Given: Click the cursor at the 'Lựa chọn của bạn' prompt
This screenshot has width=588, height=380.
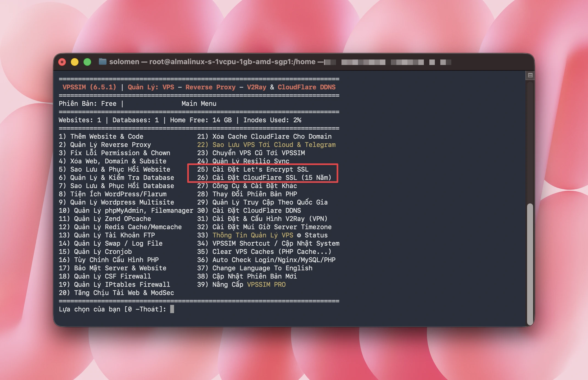Looking at the screenshot, I should 172,309.
